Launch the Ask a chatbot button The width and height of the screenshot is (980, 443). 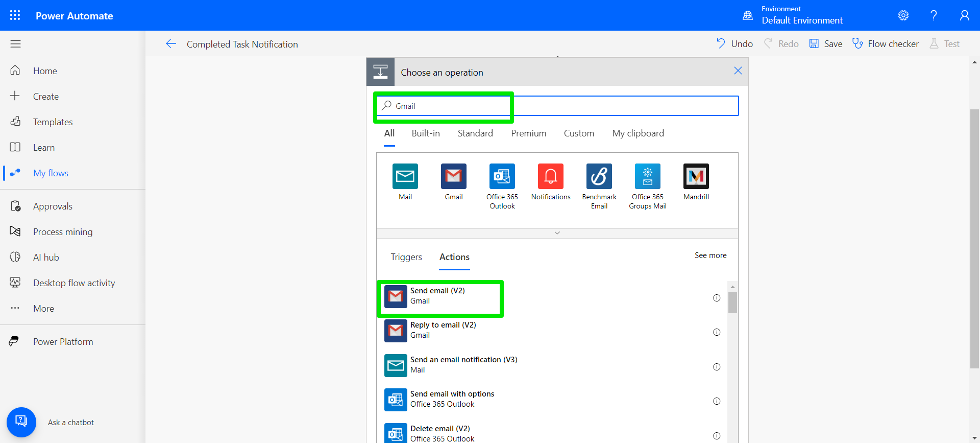pyautogui.click(x=21, y=422)
